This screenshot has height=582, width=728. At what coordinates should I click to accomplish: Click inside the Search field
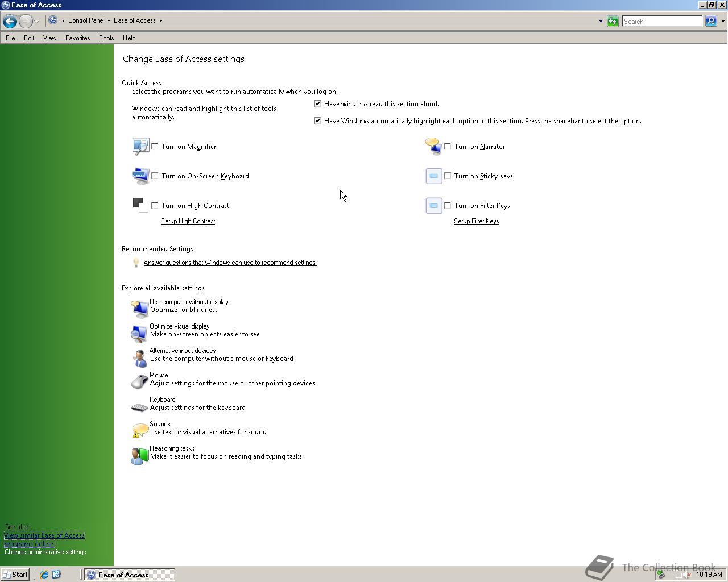tap(661, 21)
